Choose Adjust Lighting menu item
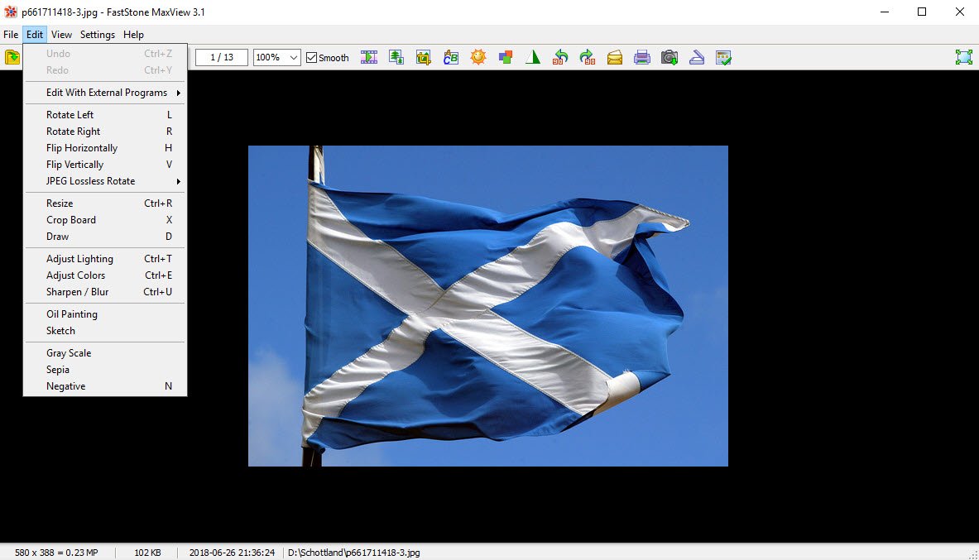 [105, 258]
